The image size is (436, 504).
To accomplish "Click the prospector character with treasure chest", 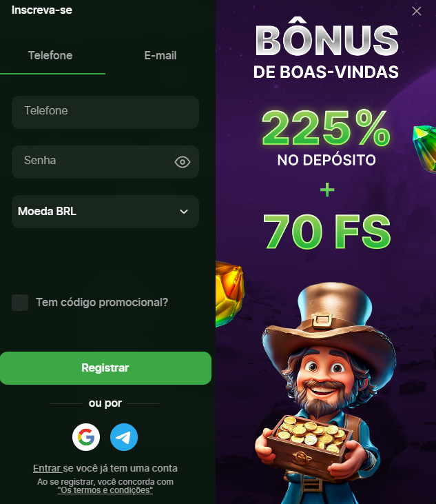I will [326, 393].
